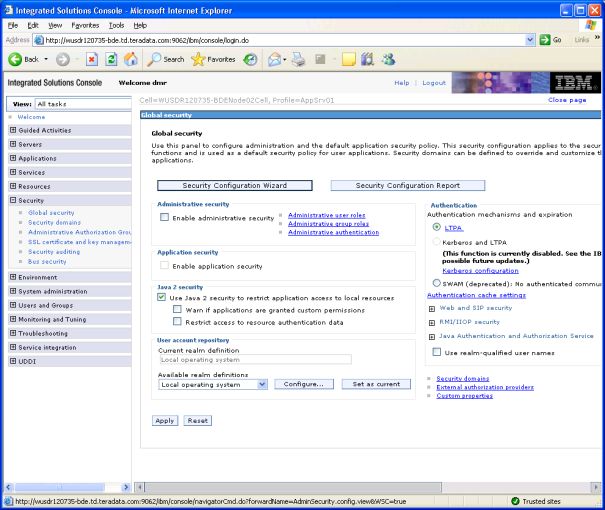Click the content horizontal scrollbar thumb
605x510 pixels.
tap(293, 487)
